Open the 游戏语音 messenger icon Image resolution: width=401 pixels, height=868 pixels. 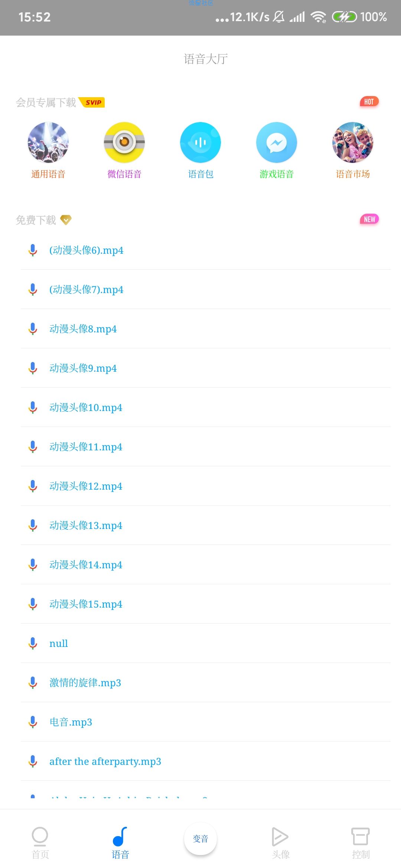pyautogui.click(x=277, y=142)
